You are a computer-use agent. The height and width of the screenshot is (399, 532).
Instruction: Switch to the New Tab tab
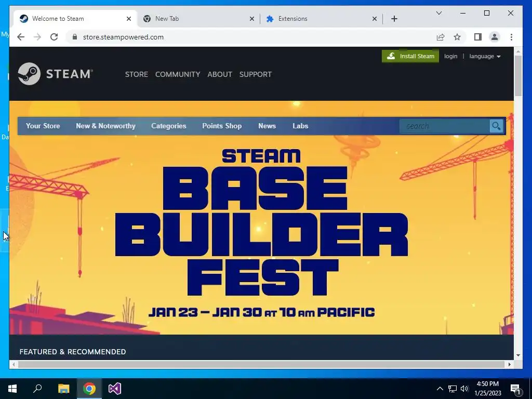pyautogui.click(x=199, y=19)
